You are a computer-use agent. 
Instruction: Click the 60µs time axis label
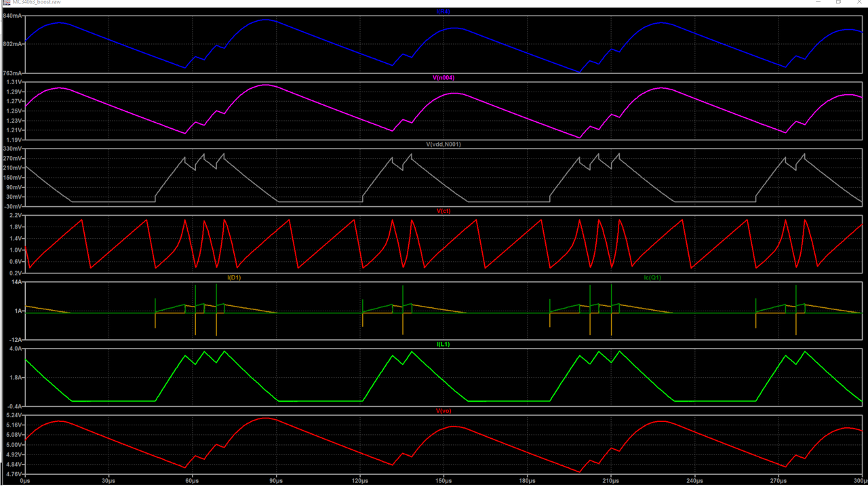[192, 480]
